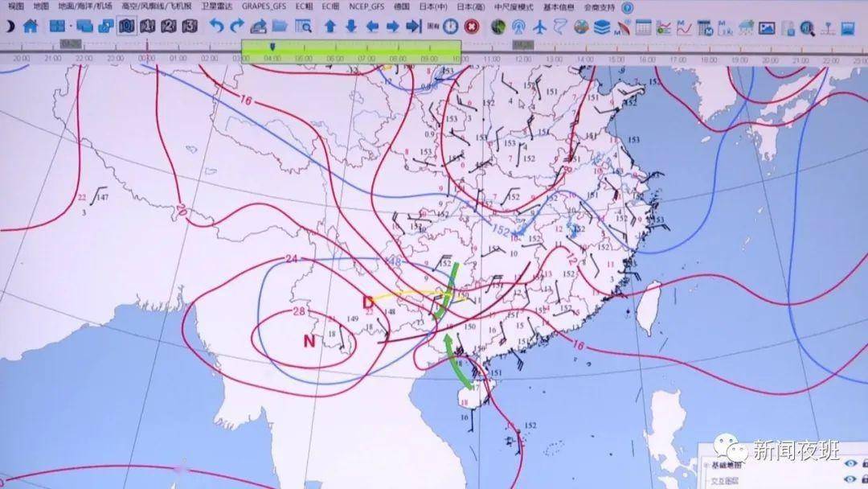The height and width of the screenshot is (489, 868).
Task: Open the stacked layers icon
Action: (x=602, y=27)
